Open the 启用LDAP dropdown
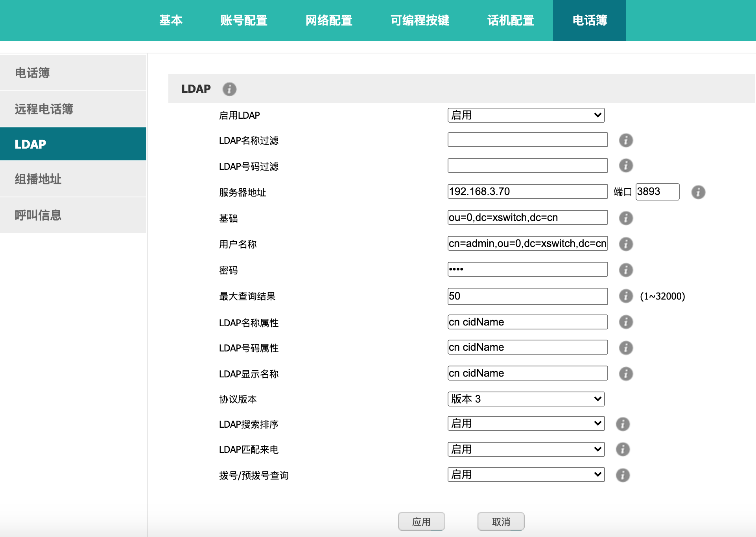 [x=526, y=115]
